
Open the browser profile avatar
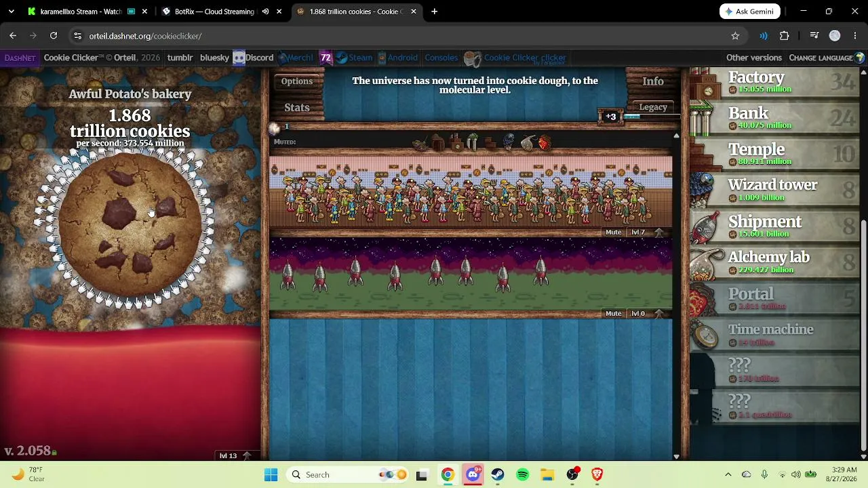835,36
